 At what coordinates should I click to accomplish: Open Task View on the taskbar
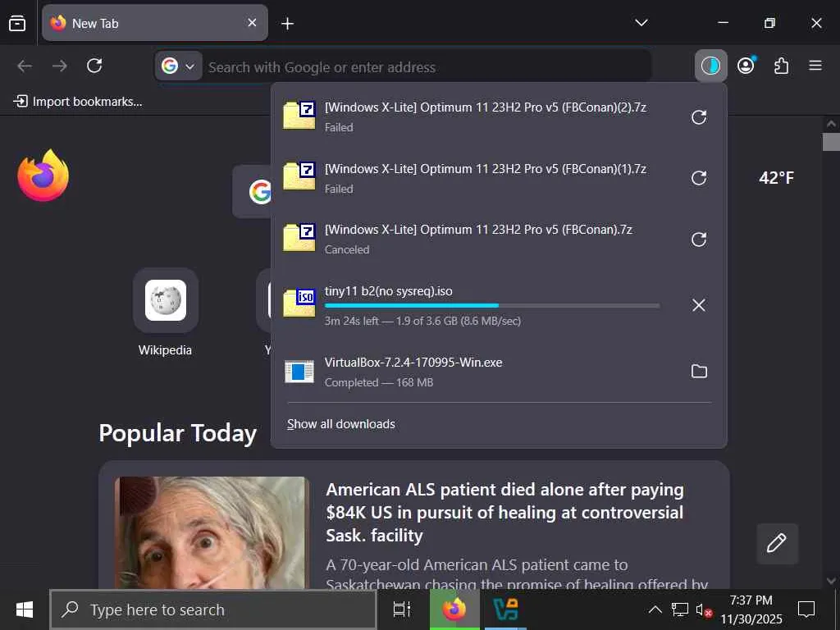tap(402, 609)
